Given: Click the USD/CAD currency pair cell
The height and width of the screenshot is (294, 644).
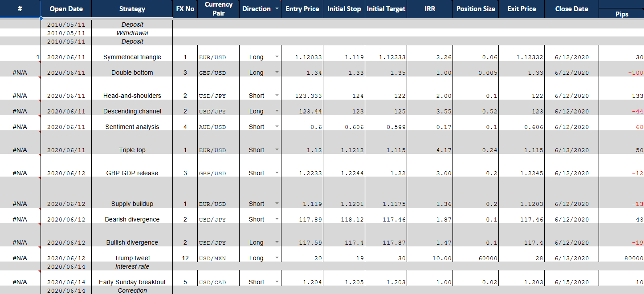Looking at the screenshot, I should click(x=219, y=278).
